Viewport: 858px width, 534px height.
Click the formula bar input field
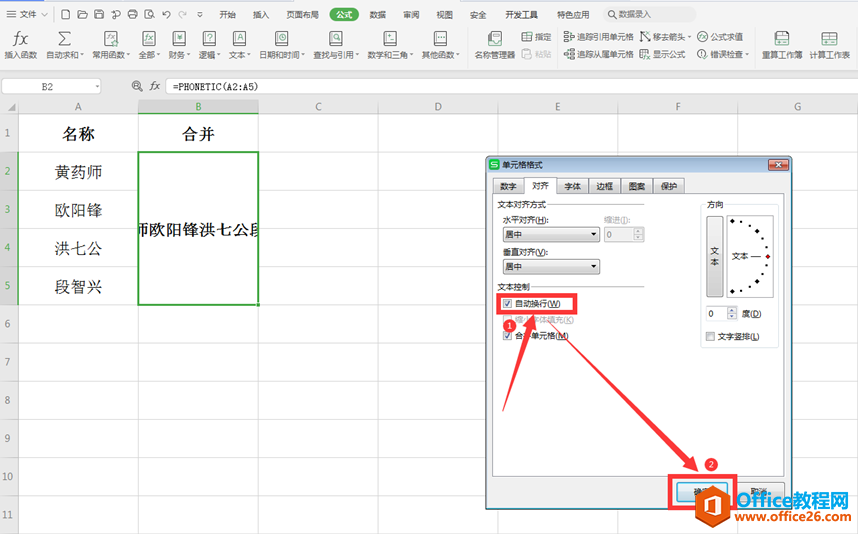[x=500, y=87]
